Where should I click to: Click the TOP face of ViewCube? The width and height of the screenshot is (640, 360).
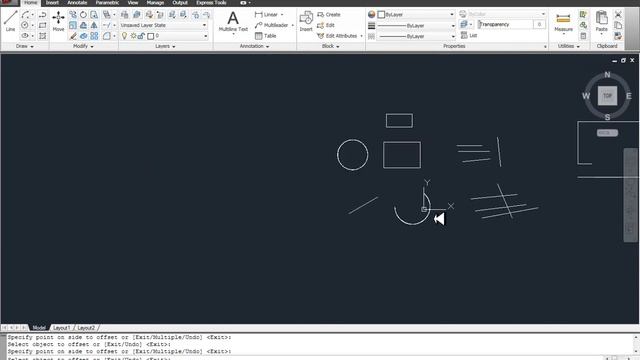click(607, 96)
